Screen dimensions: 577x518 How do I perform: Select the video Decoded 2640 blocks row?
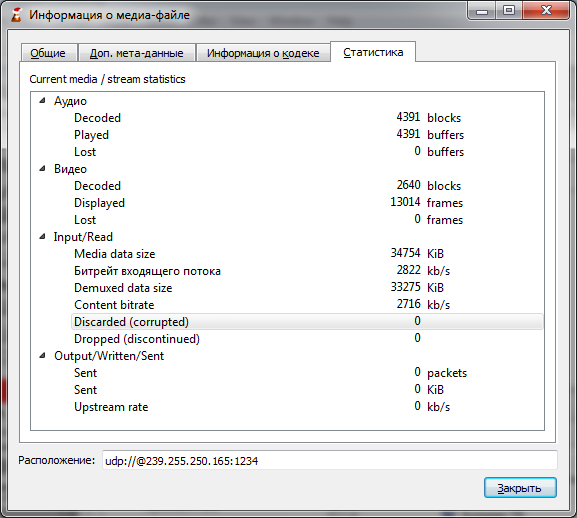coord(307,186)
